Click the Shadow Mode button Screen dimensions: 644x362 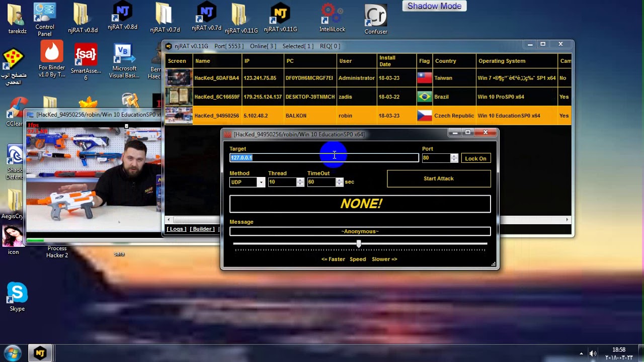point(435,6)
